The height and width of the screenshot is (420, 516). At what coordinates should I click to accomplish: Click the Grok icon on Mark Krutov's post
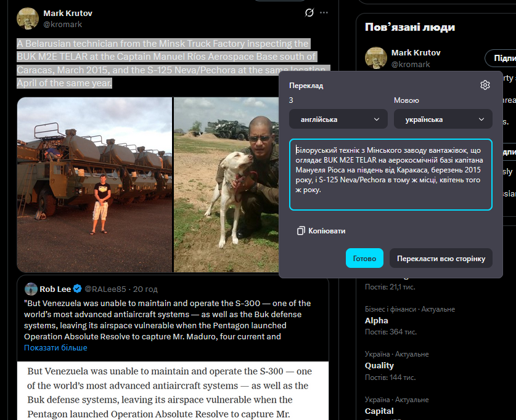(309, 13)
